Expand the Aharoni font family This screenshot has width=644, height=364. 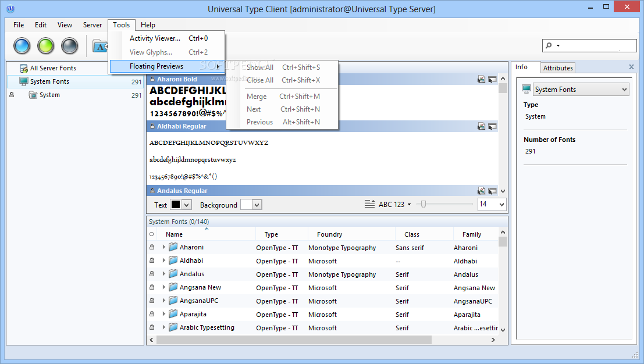point(164,247)
